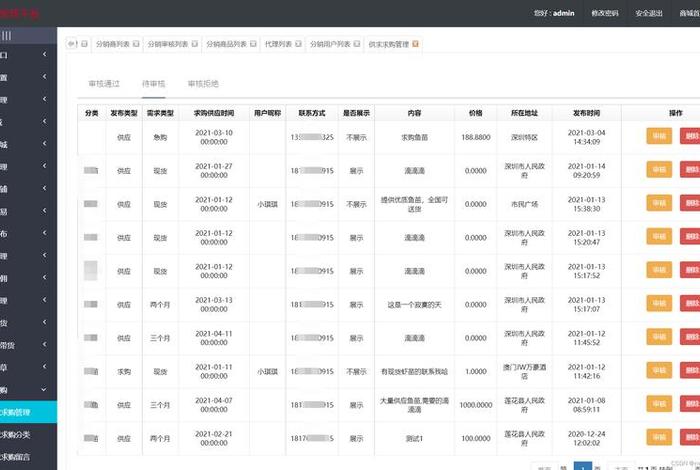Screen dimensions: 700x470
Task: Click the sidebar collapse hamburger icon
Action: coord(7,35)
